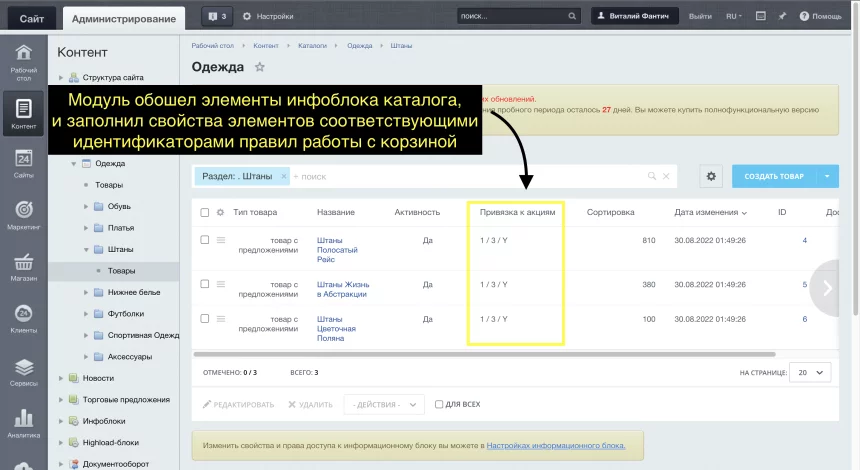Open the Сервисы sidebar icon
860x470 pixels.
pyautogui.click(x=24, y=370)
